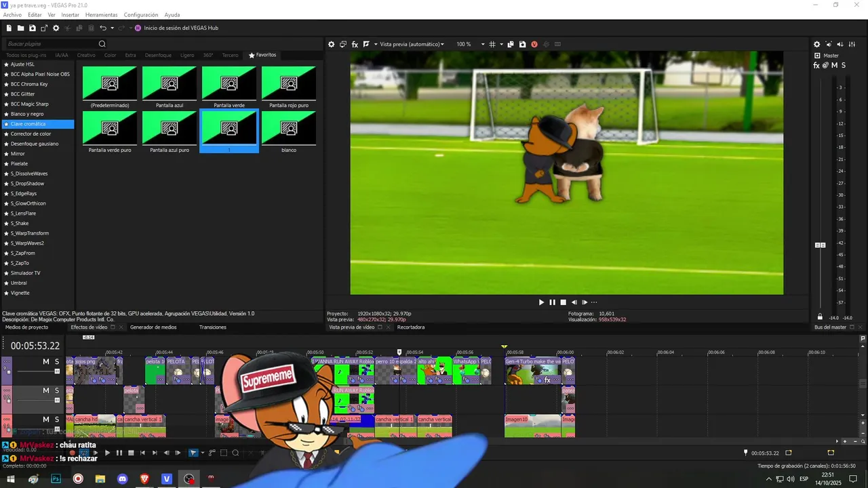Open File Explorer from the taskbar
This screenshot has height=488, width=868.
(x=100, y=479)
